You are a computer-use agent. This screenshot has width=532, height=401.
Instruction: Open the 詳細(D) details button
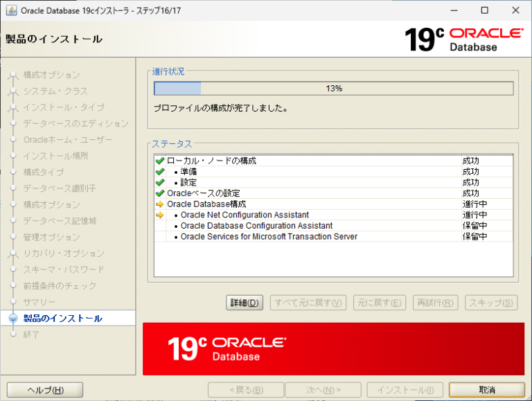[x=245, y=303]
